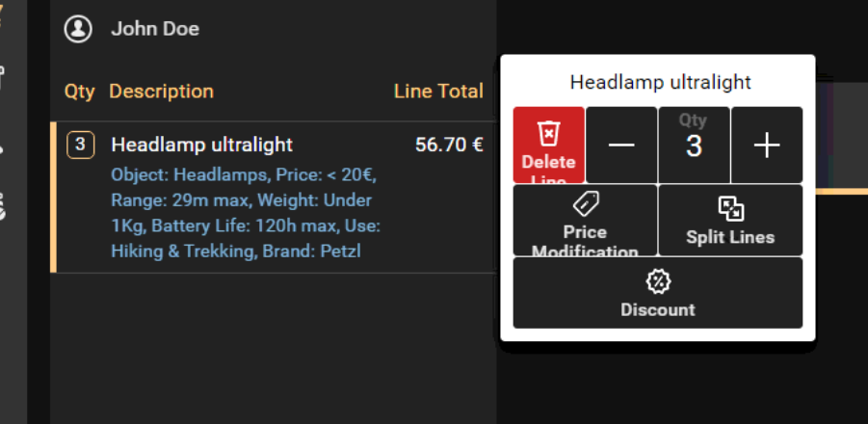The image size is (868, 424).
Task: Select Headlamp ultralight in the order line
Action: [202, 145]
